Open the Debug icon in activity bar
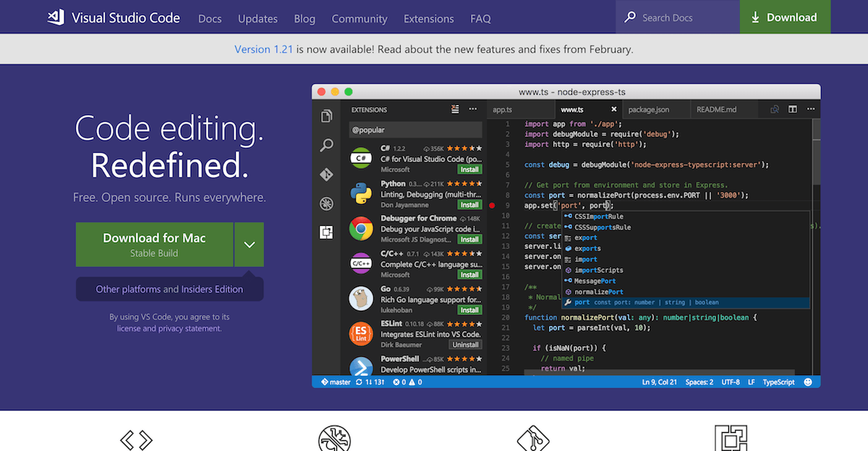Viewport: 868px width, 451px height. coord(327,203)
